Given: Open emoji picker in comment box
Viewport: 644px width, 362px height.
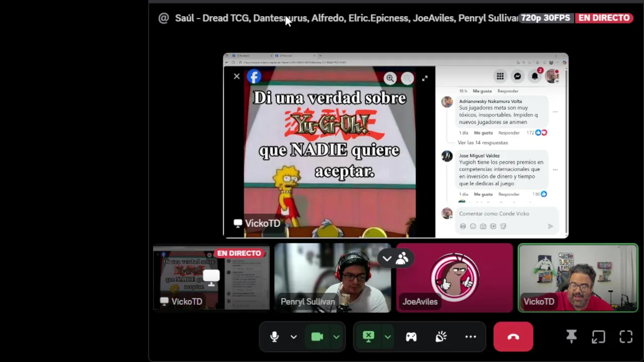Looking at the screenshot, I should click(473, 226).
